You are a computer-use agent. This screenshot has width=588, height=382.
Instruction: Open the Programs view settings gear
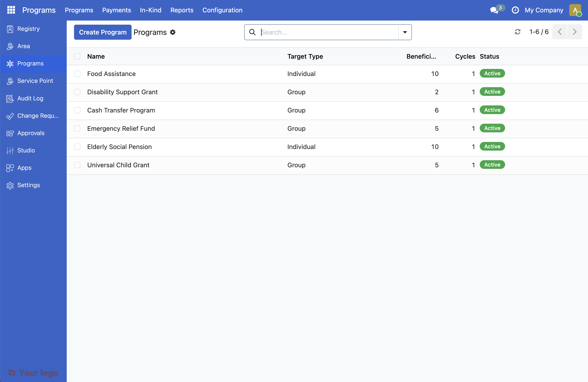(172, 32)
